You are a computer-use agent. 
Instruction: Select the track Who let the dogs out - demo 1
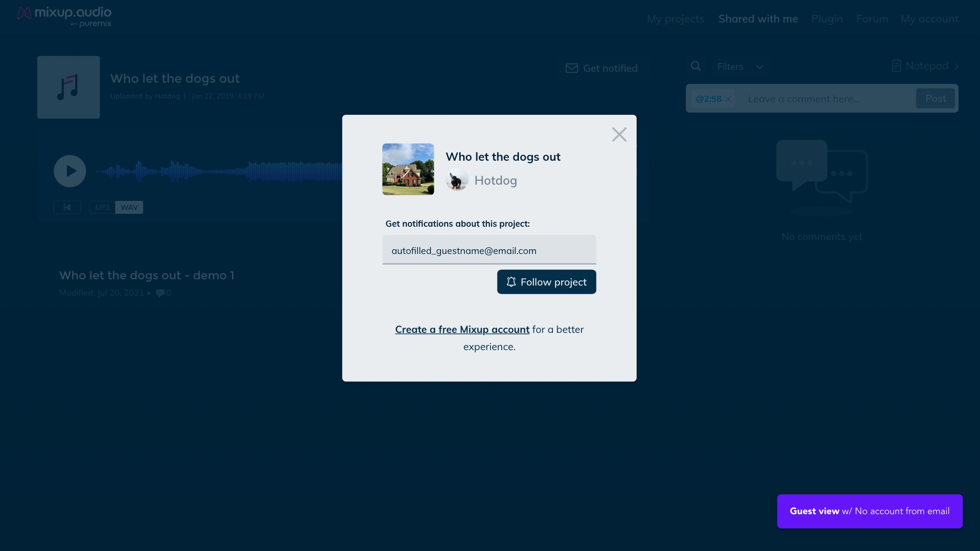click(147, 275)
